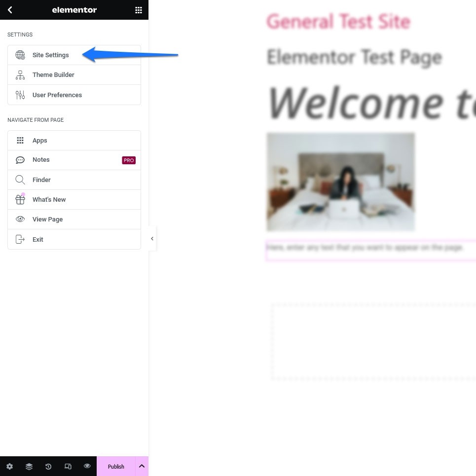Viewport: 476px width, 476px height.
Task: Switch Responsive Mode icon in footer
Action: [x=68, y=466]
